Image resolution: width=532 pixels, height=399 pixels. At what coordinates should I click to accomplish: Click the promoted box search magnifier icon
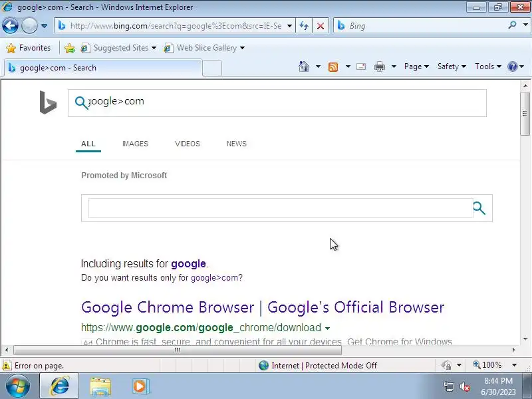tap(479, 208)
